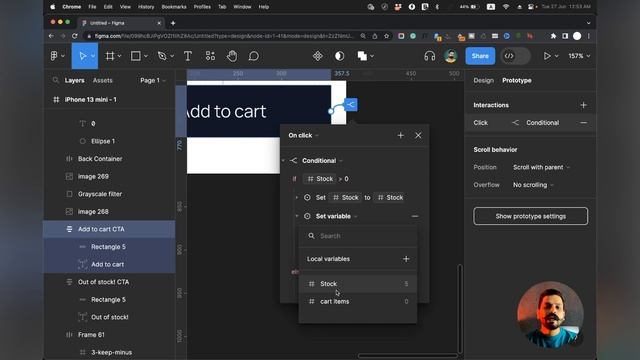Open a new Chrome tab
This screenshot has width=640, height=360.
[173, 23]
